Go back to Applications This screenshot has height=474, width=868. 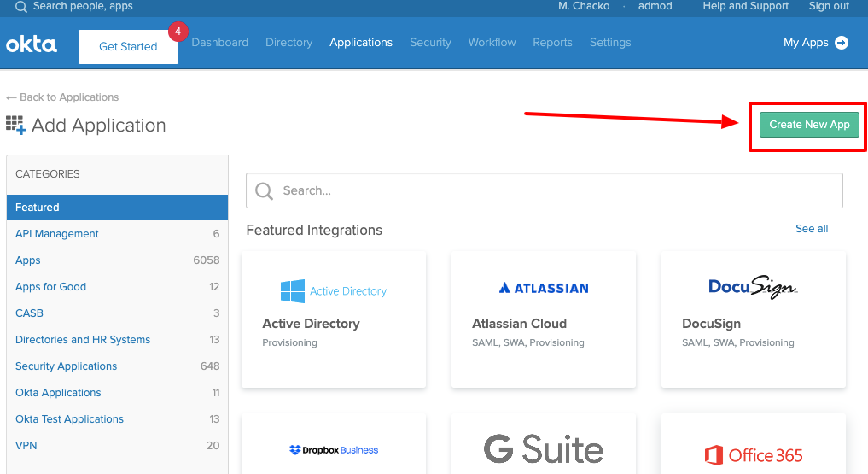pyautogui.click(x=62, y=97)
